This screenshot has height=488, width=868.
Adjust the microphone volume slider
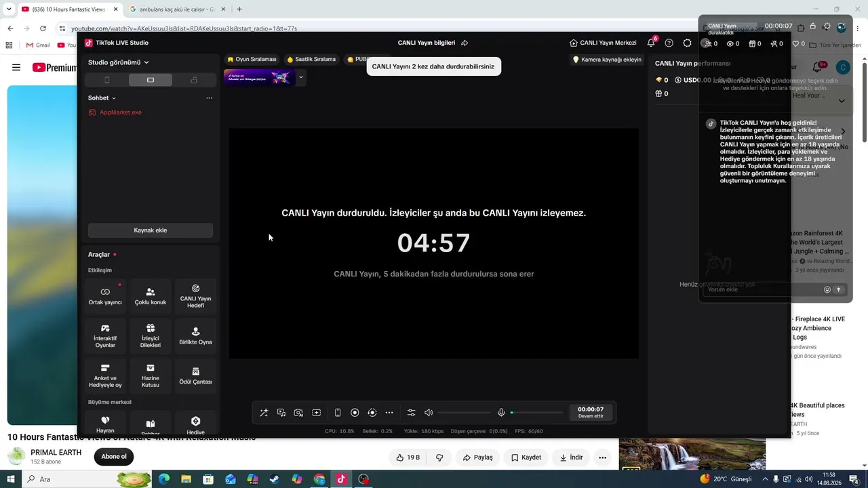(x=537, y=413)
